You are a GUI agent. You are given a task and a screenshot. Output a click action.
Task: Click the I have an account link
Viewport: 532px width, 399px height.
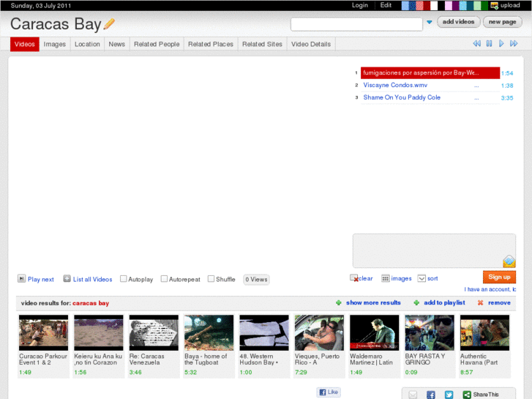click(x=490, y=289)
